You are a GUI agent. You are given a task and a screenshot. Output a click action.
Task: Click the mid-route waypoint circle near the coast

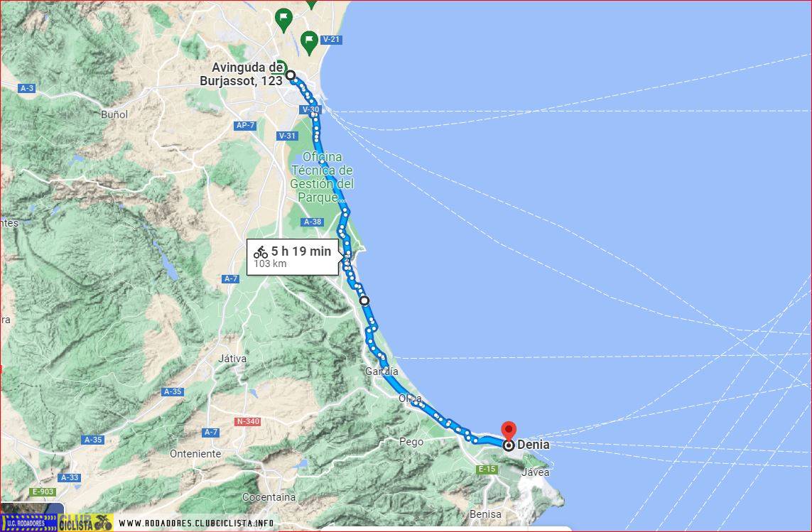point(364,300)
